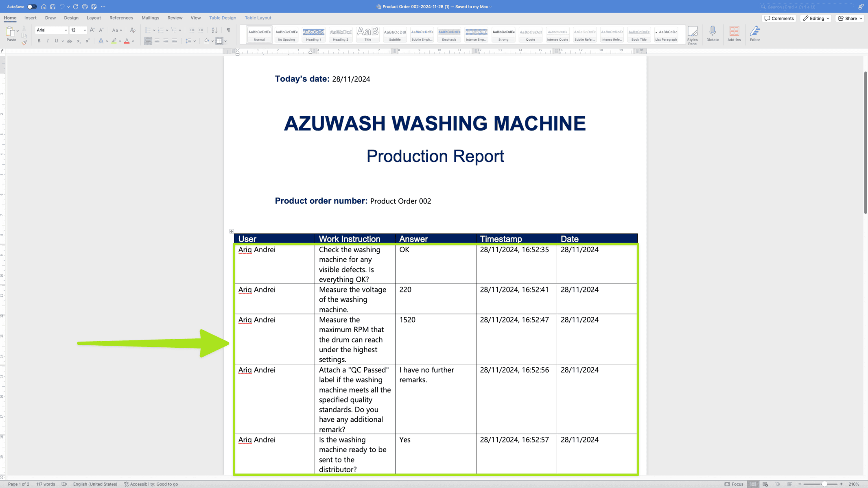Click the table move handle above the User column

point(232,231)
